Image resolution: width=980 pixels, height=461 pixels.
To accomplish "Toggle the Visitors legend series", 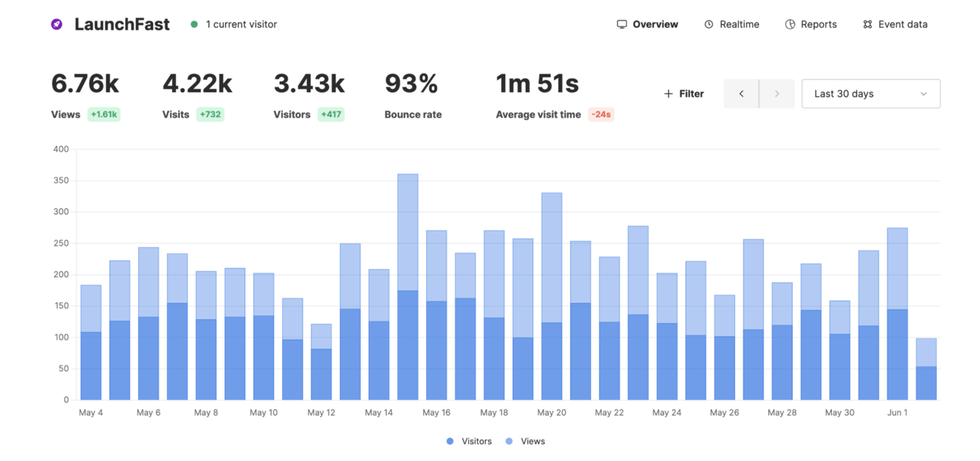I will point(469,441).
